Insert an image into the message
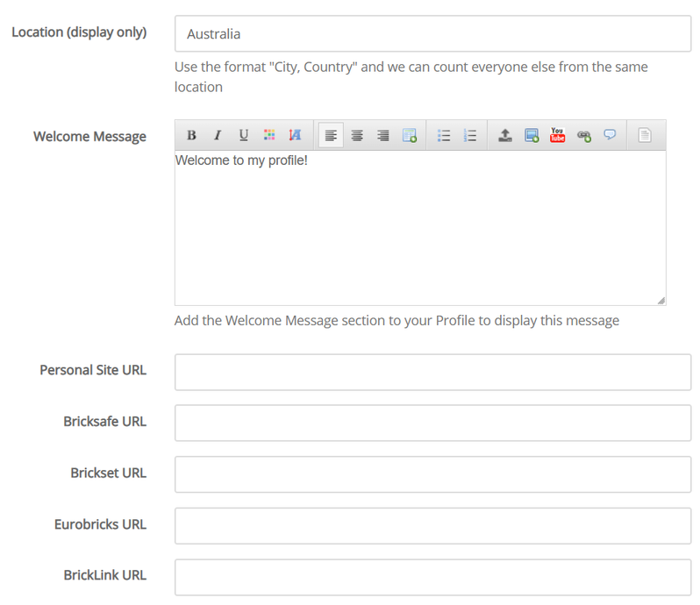Image resolution: width=700 pixels, height=605 pixels. 532,136
